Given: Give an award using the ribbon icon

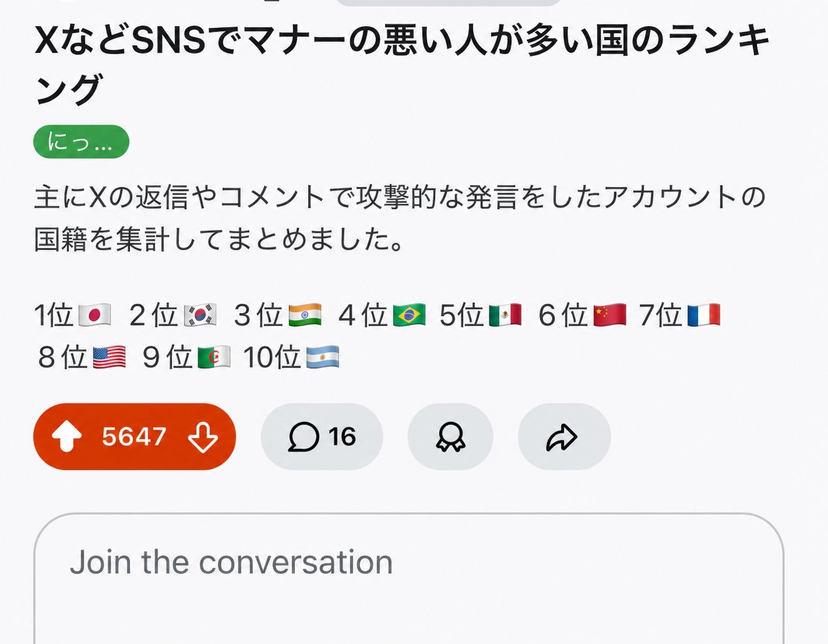Looking at the screenshot, I should click(x=451, y=437).
